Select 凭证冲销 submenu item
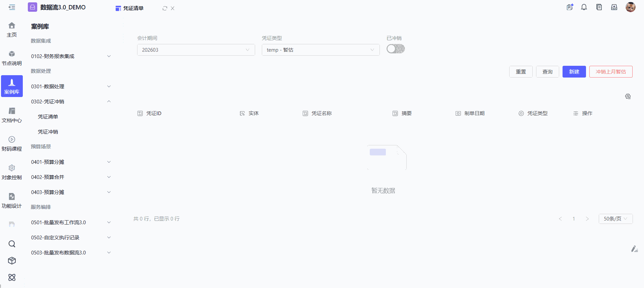Screen dimensions: 644x288 [x=48, y=132]
